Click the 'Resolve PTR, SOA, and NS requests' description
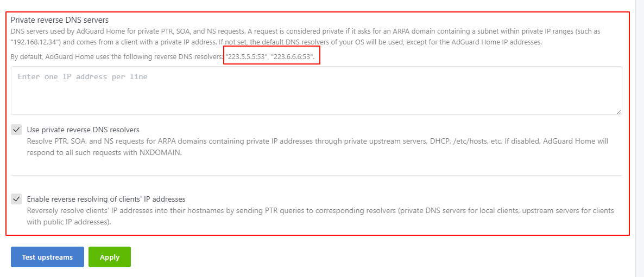The image size is (644, 277). tap(318, 147)
